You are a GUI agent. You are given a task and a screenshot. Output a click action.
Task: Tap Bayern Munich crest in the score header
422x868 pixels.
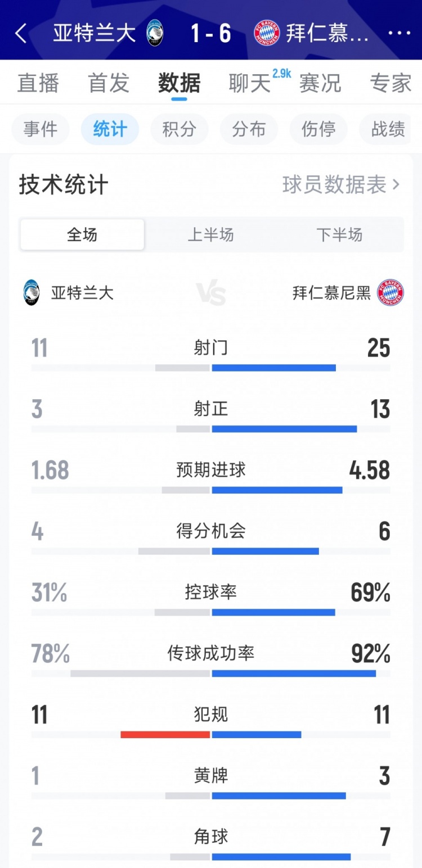[267, 34]
